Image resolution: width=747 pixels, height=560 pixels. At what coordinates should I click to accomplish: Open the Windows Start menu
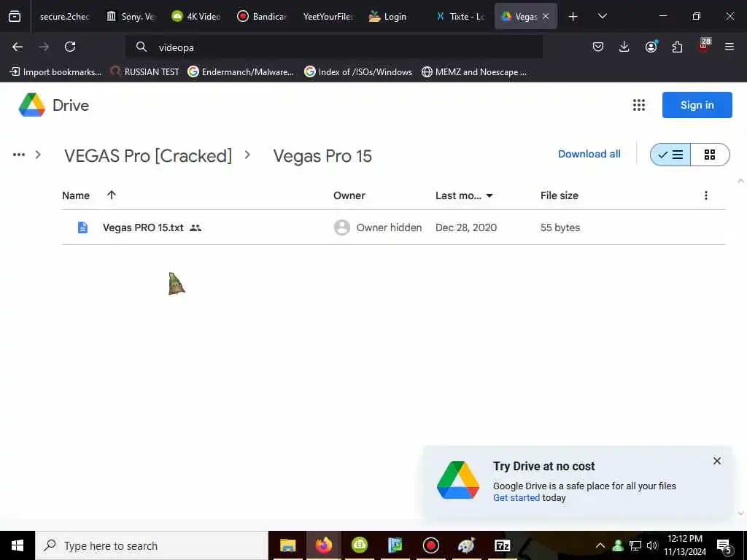(x=18, y=545)
